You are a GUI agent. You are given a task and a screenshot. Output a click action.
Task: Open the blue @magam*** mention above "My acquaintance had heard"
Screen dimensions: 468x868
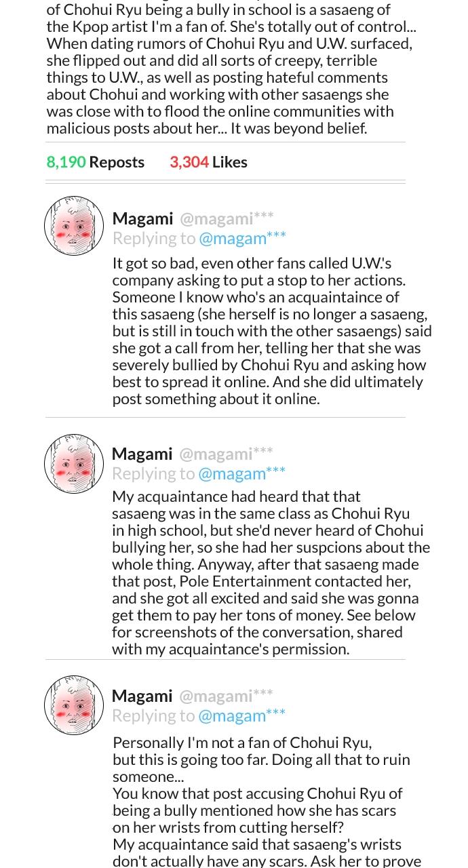(x=241, y=473)
